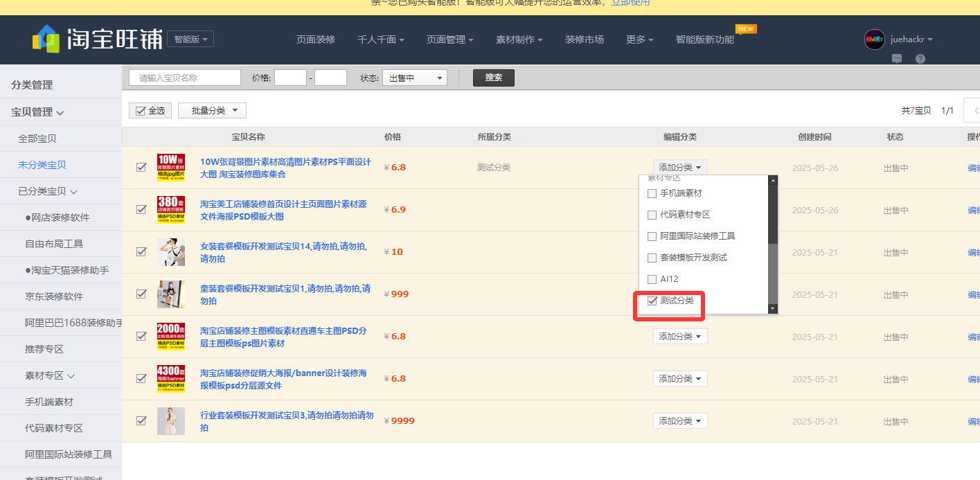Select 全部宝贝 in the sidebar
Screen dimensions: 980x480
coord(37,139)
